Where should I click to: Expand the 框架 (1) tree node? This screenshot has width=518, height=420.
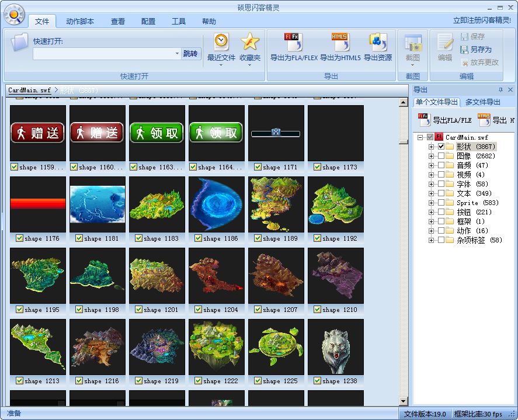[x=431, y=221]
